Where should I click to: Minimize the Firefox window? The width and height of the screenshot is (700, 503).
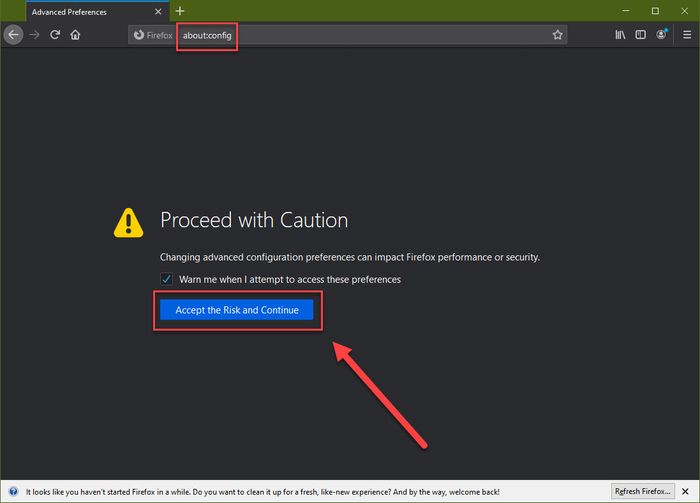tap(626, 11)
